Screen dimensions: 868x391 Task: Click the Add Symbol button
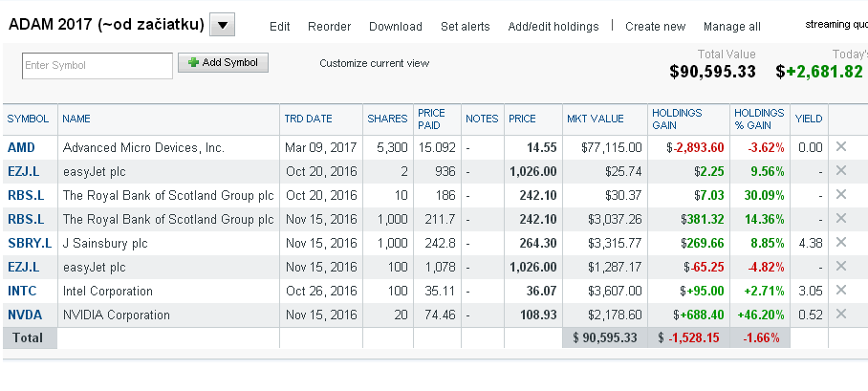[x=223, y=62]
